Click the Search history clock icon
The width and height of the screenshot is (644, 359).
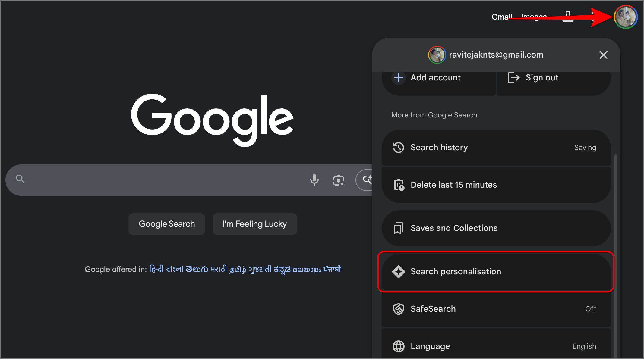click(399, 147)
